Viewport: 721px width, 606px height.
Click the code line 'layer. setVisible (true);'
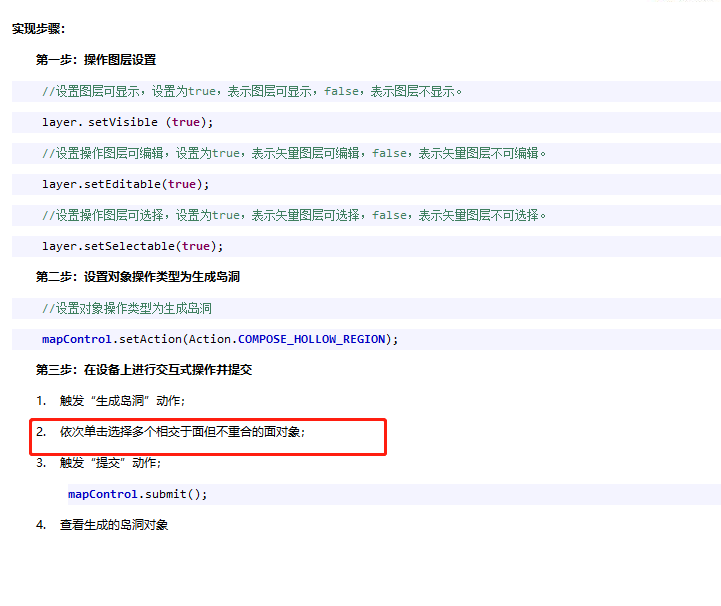pyautogui.click(x=128, y=122)
